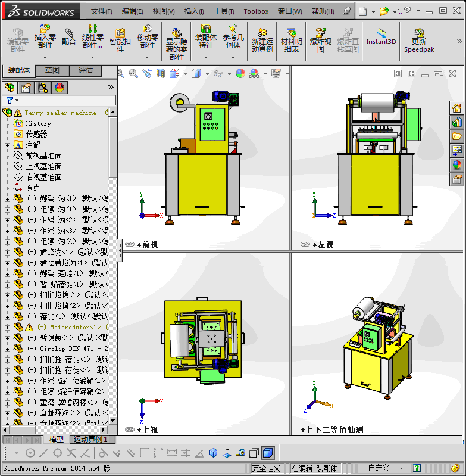
Task: Open Assembly Features (装配体特征) tool
Action: click(205, 36)
